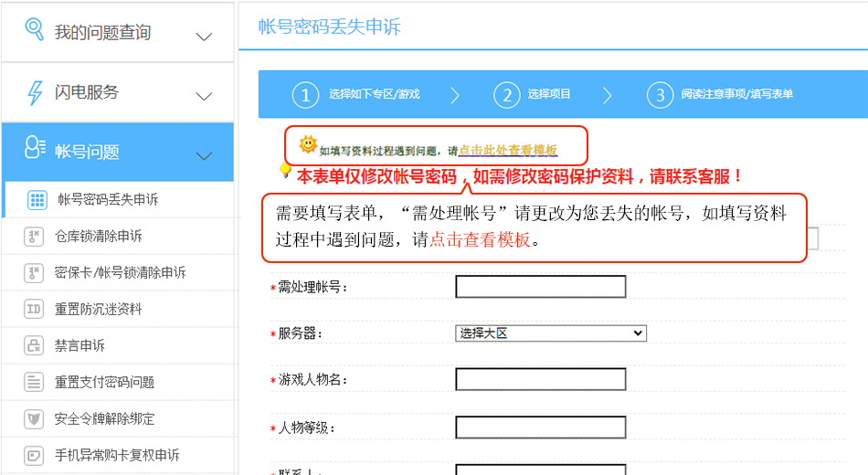868x475 pixels.
Task: Expand the 我的问题查询 section chevron
Action: (204, 37)
